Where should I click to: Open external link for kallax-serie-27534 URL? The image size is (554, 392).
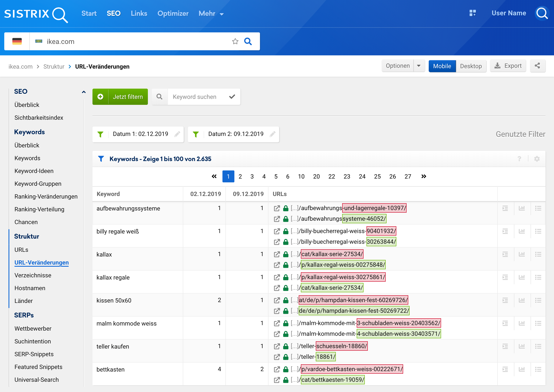pos(277,254)
